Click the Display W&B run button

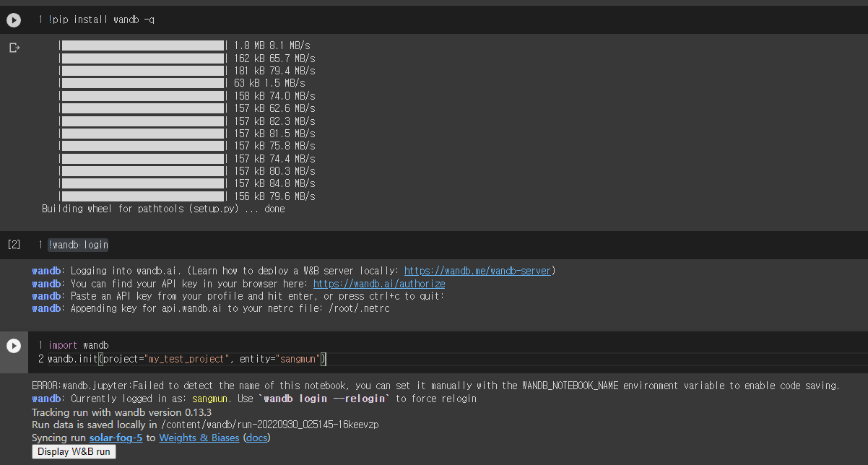click(74, 451)
